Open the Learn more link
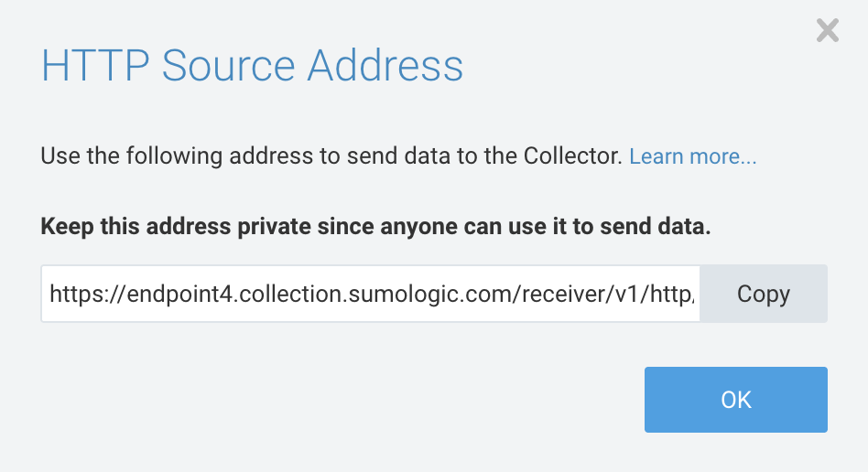The height and width of the screenshot is (472, 868). tap(692, 156)
